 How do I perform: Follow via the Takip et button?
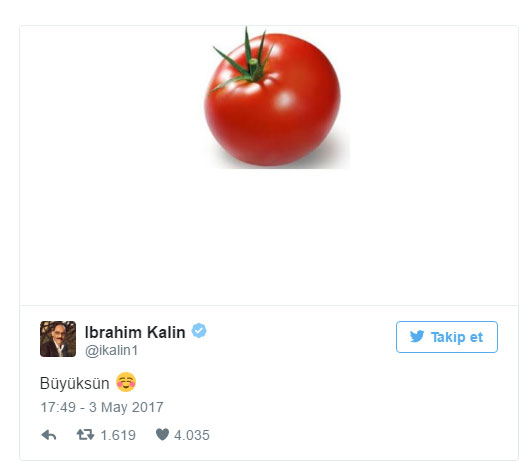tap(447, 337)
